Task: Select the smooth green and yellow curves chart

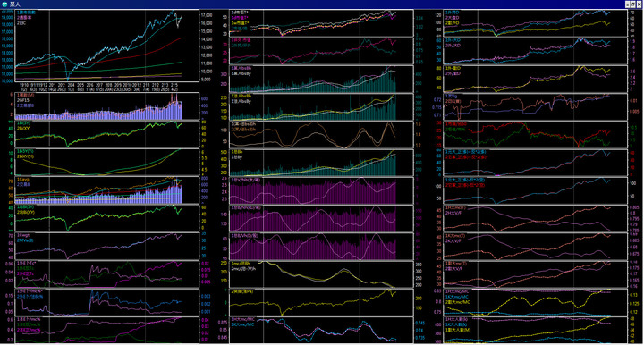Action: (107, 163)
